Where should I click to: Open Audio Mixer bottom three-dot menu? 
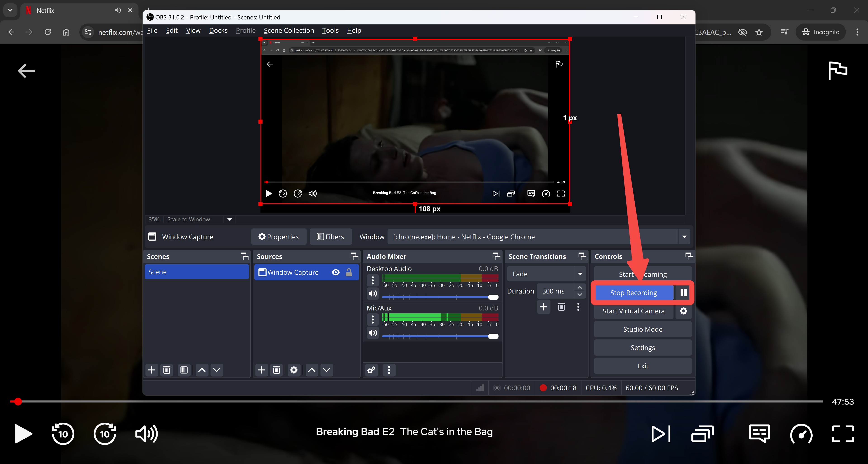(389, 370)
